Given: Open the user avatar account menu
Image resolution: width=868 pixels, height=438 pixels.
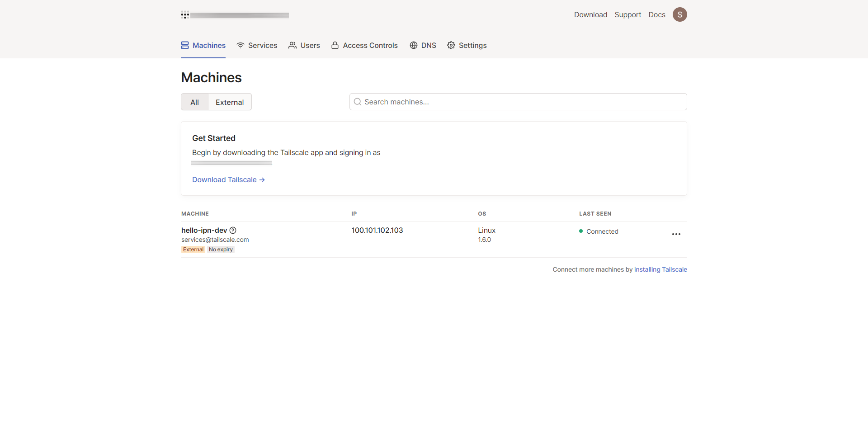Looking at the screenshot, I should point(679,14).
